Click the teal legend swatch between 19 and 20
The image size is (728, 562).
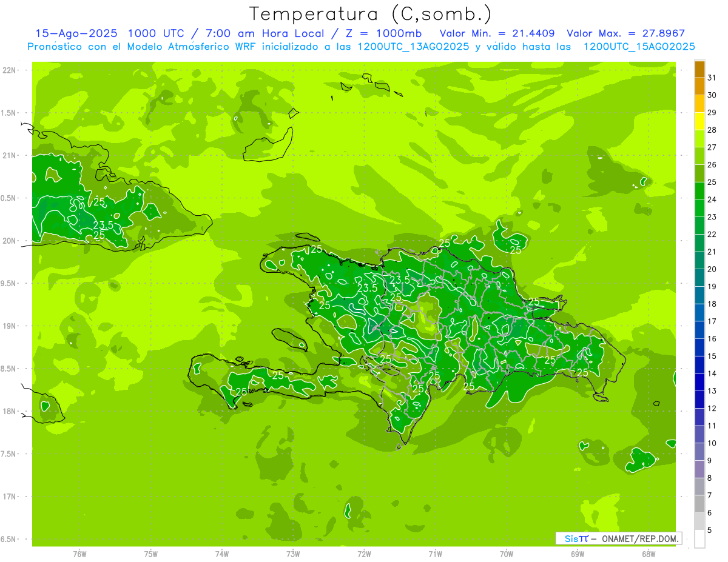tap(699, 278)
